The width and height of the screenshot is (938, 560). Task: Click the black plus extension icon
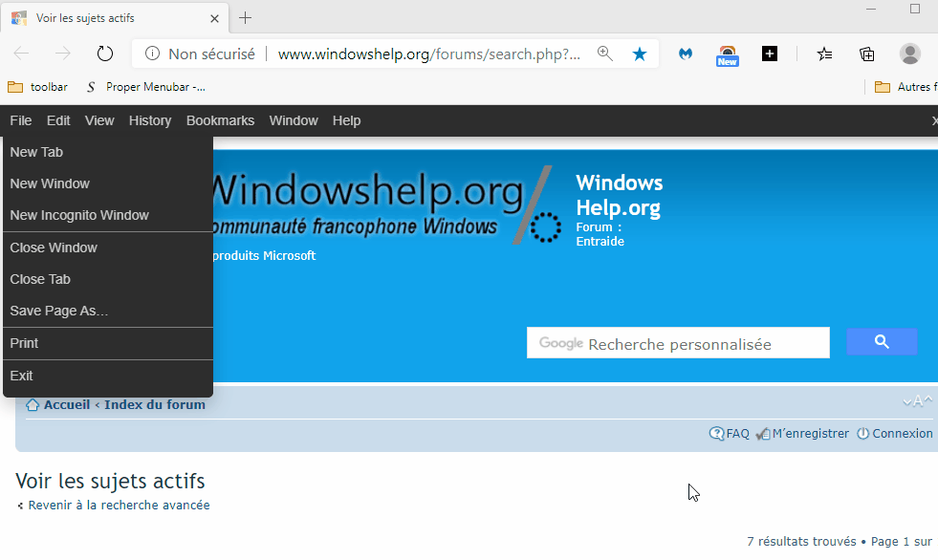pos(770,54)
